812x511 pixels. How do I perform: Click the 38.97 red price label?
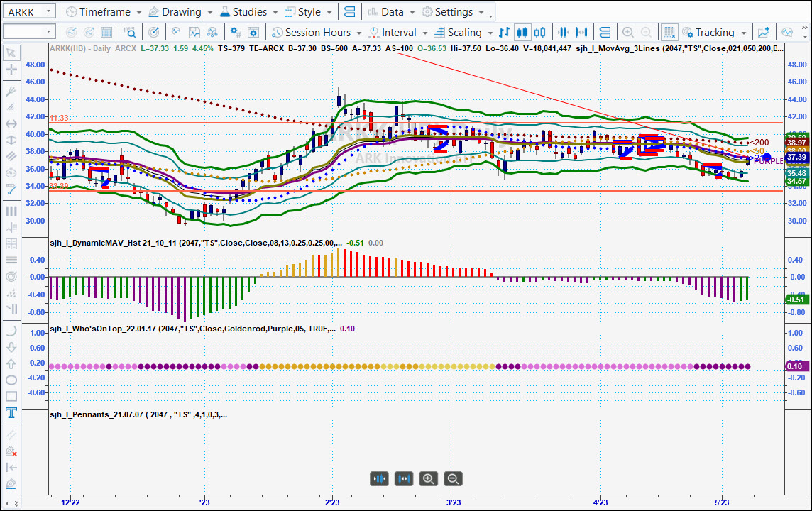coord(796,143)
